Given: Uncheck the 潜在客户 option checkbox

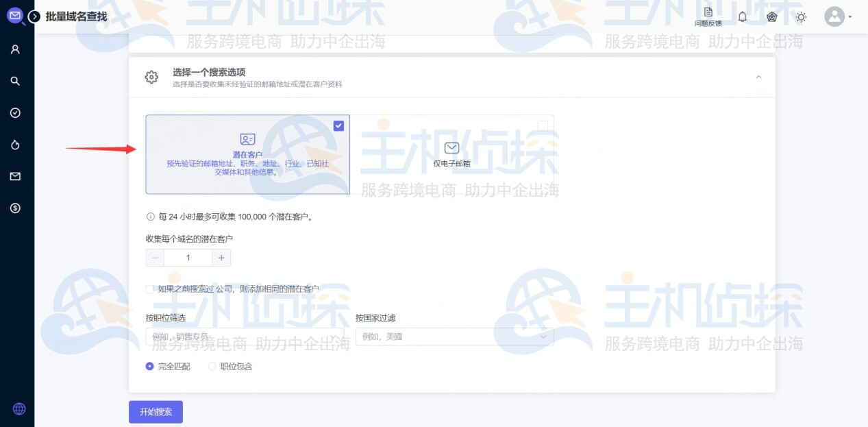Looking at the screenshot, I should click(338, 125).
